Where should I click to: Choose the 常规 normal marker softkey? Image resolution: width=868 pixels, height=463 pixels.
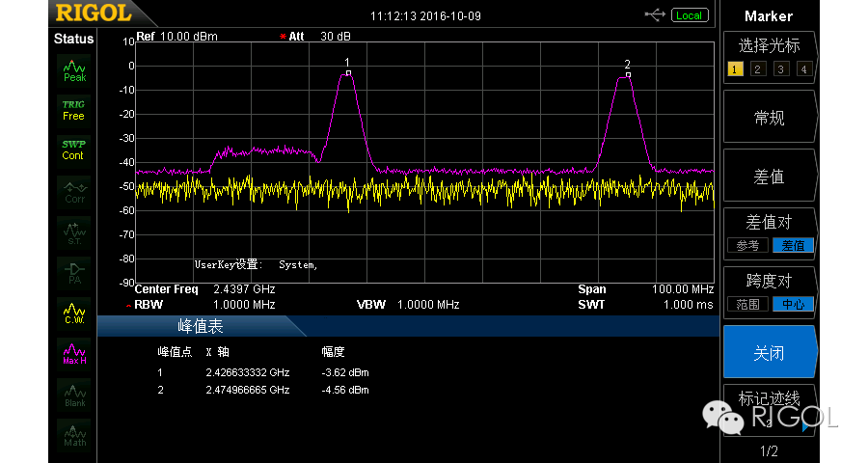[x=769, y=118]
